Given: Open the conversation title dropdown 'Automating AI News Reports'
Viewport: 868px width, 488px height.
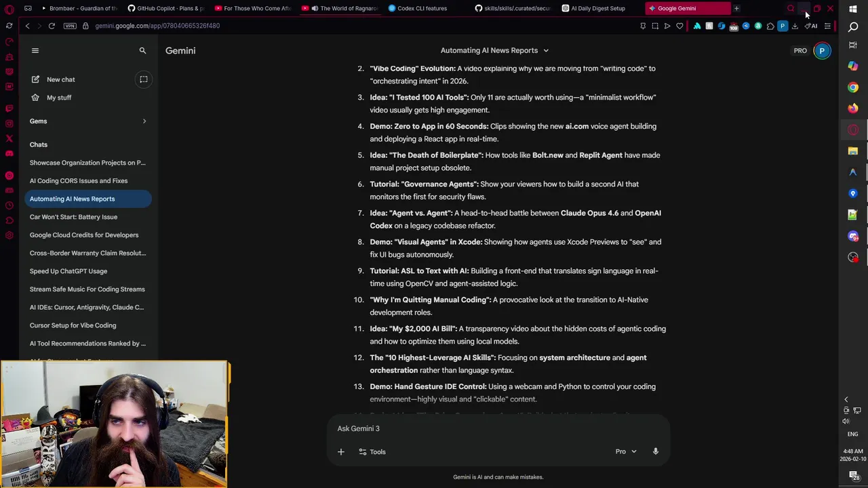Looking at the screenshot, I should click(x=494, y=50).
